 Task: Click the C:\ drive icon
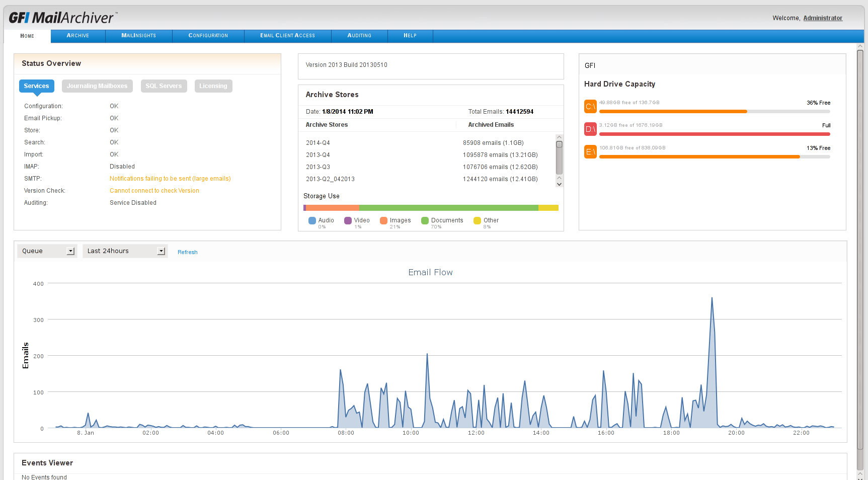click(590, 107)
